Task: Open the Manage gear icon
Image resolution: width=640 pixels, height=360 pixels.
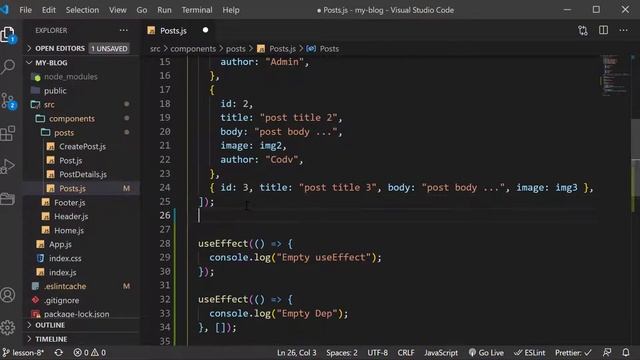Action: pos(8,327)
